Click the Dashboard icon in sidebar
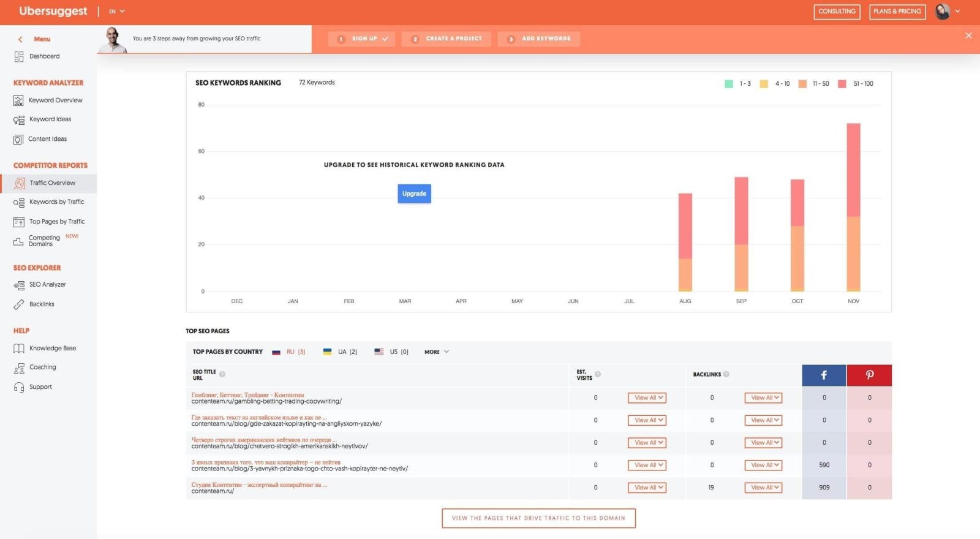Screen dimensions: 980x539 pyautogui.click(x=19, y=56)
